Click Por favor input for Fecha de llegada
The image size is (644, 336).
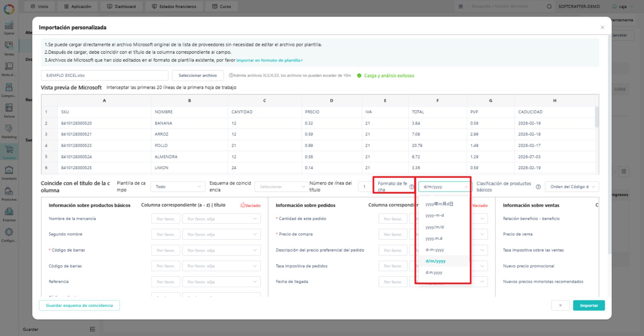393,282
